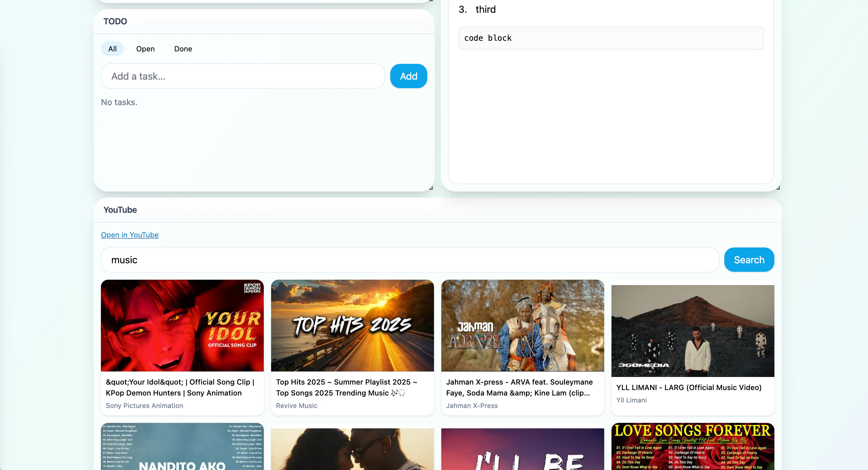Viewport: 868px width, 470px height.
Task: Click the YLL LIMANI - LARG video title
Action: click(689, 387)
